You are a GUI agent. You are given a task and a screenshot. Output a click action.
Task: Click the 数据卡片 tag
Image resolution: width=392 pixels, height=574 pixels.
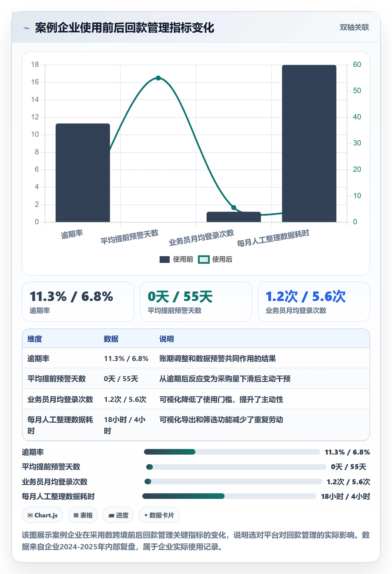click(159, 515)
